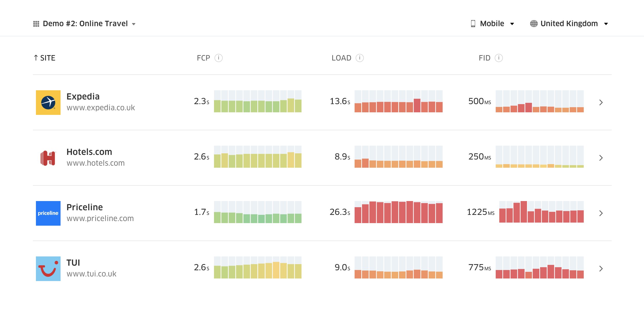The width and height of the screenshot is (644, 319).
Task: Click the info icon next to FID
Action: [x=498, y=58]
